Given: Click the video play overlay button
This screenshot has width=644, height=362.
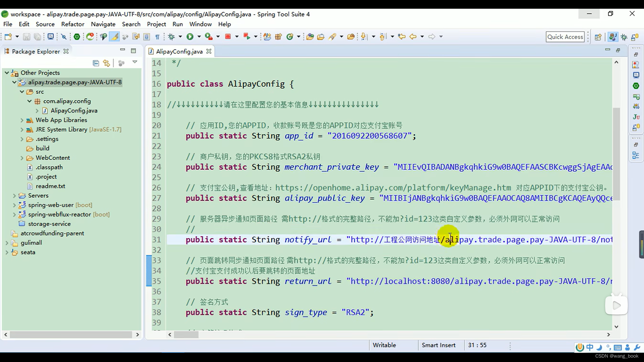Looking at the screenshot, I should point(616,305).
